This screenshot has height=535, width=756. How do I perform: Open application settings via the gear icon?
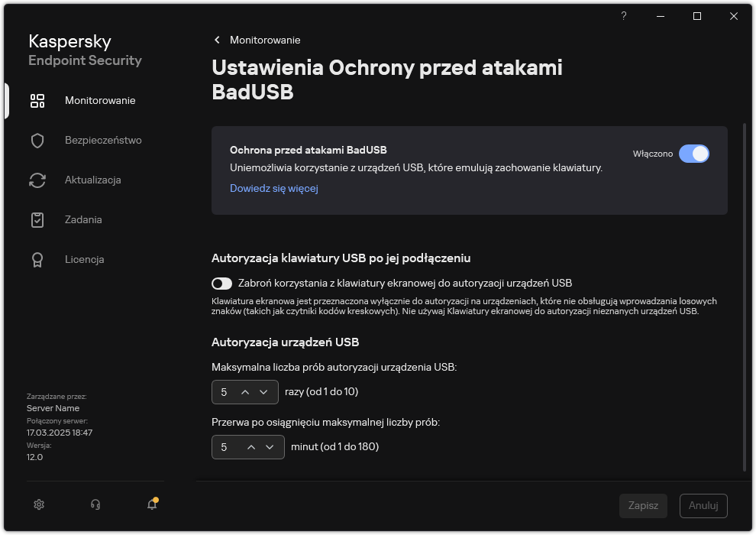tap(38, 504)
